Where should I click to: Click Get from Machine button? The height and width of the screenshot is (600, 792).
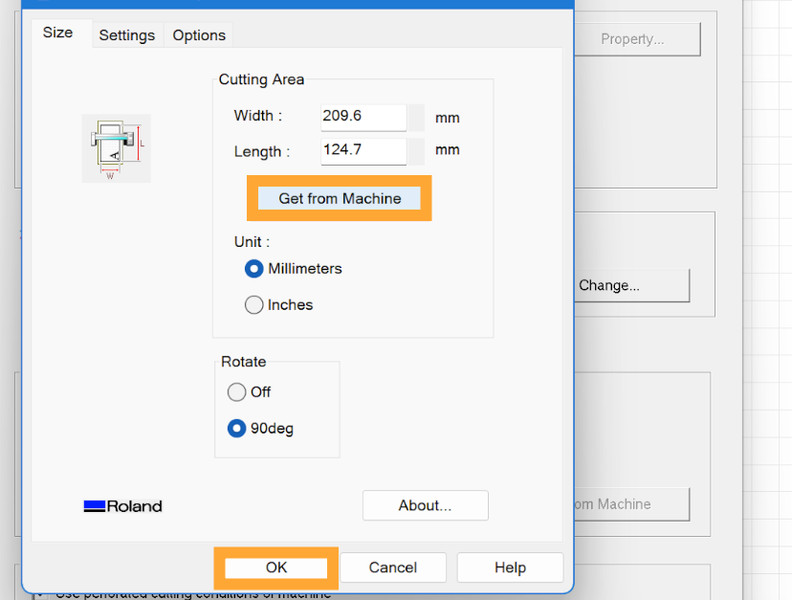pyautogui.click(x=339, y=198)
